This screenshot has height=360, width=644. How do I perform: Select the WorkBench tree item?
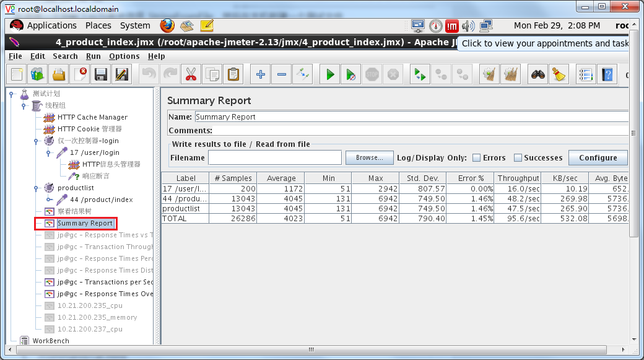coord(51,341)
